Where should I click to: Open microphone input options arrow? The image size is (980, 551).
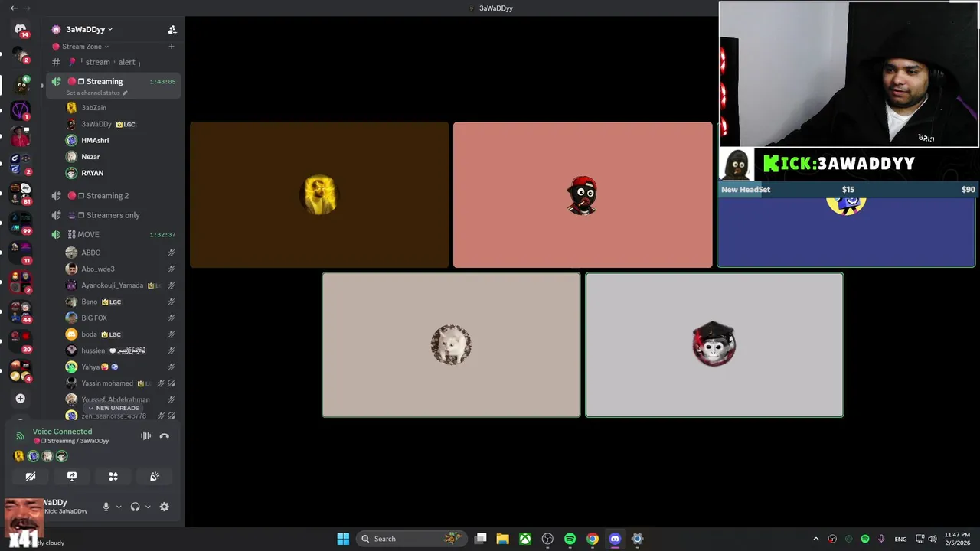[x=119, y=507]
